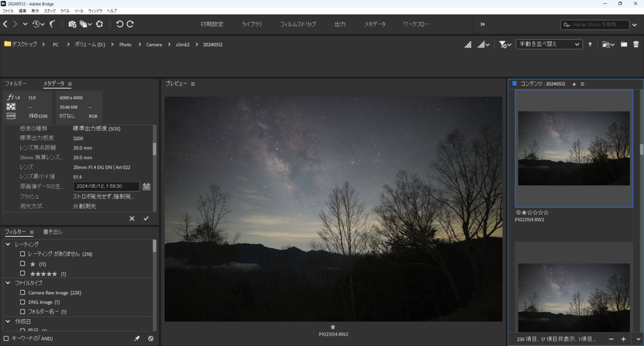Screen dimensions: 644x346
Task: Select the P1023104.RW2 thumbnail in Content
Action: click(x=574, y=148)
